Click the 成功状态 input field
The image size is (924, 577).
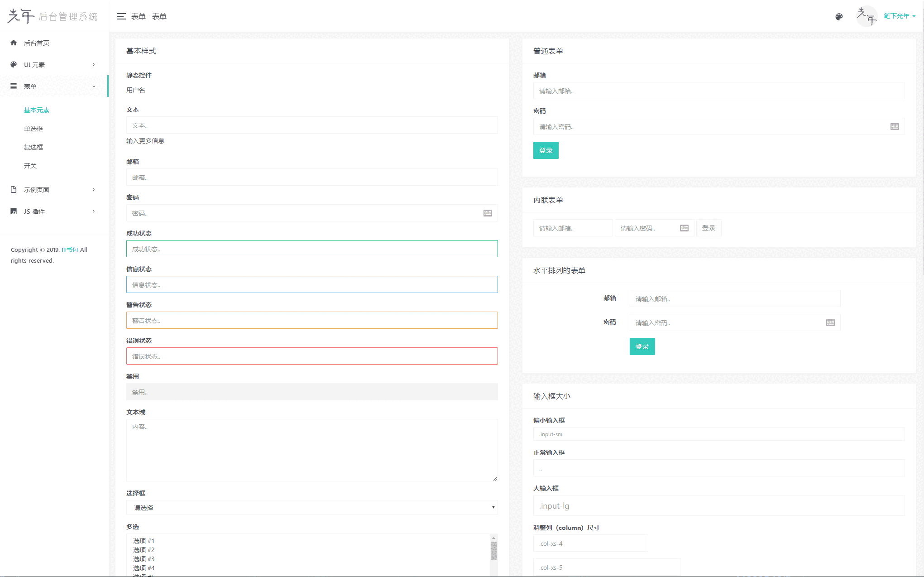[312, 249]
